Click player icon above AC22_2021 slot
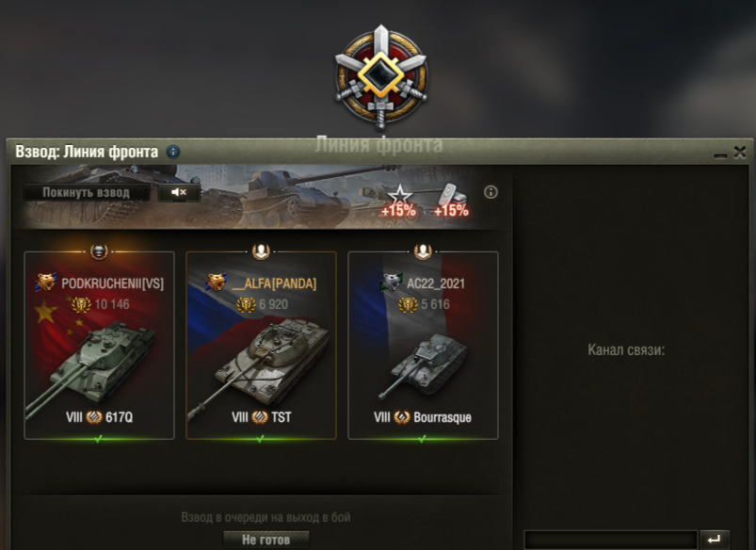 (423, 251)
